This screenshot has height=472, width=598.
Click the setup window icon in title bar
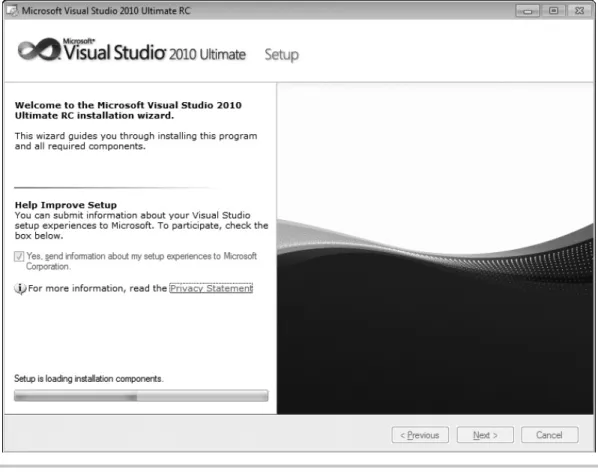click(12, 11)
